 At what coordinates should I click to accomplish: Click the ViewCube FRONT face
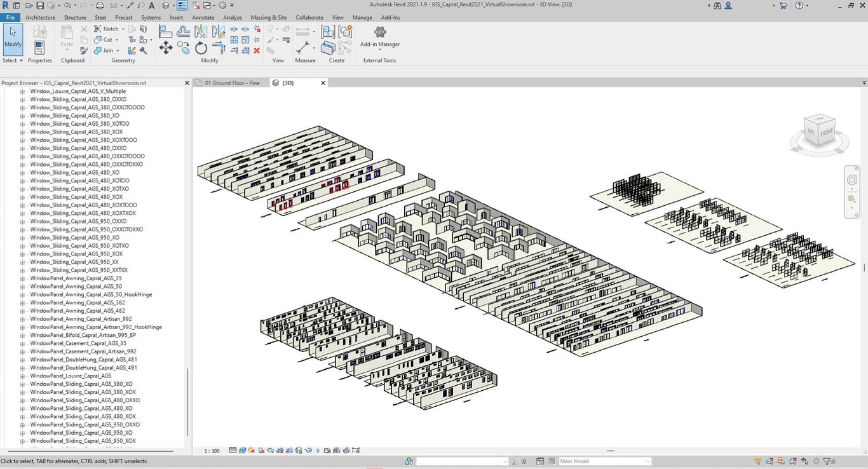[826, 133]
